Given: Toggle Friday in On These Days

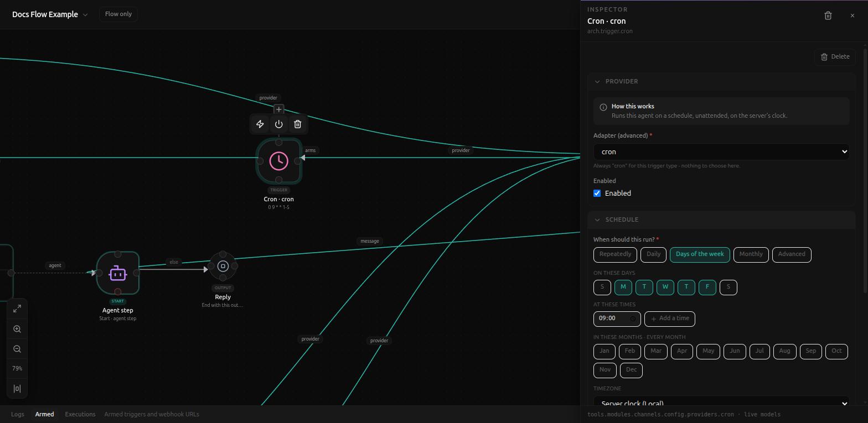Looking at the screenshot, I should (x=707, y=287).
